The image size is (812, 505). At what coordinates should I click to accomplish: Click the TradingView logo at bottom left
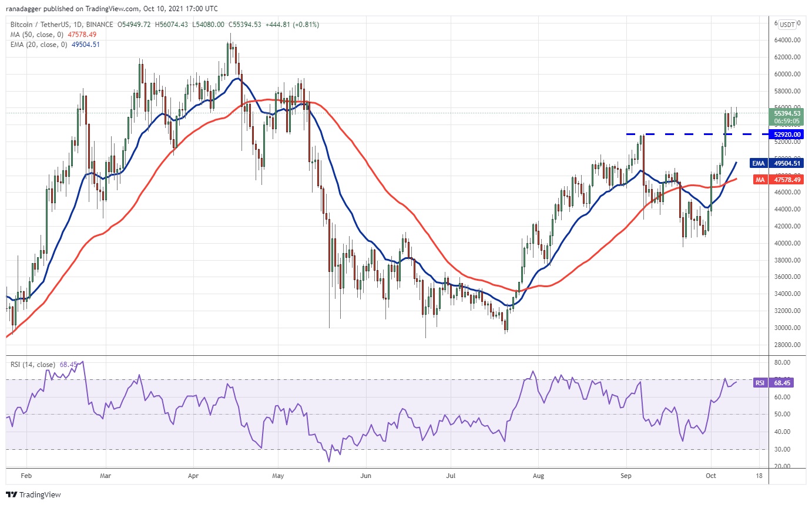click(33, 494)
